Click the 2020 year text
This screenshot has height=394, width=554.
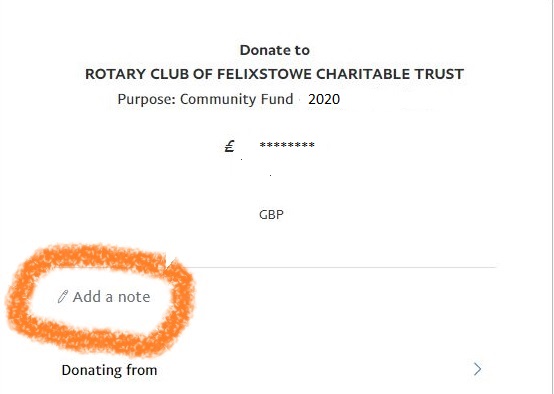click(324, 99)
